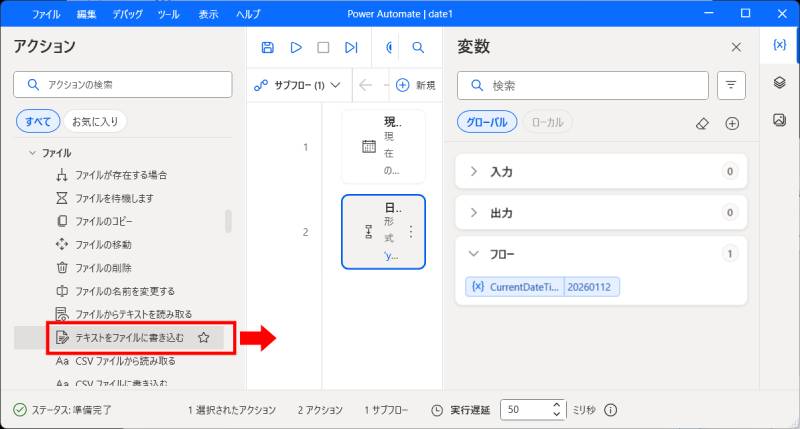800x429 pixels.
Task: Collapse the フロー variables section
Action: (473, 254)
